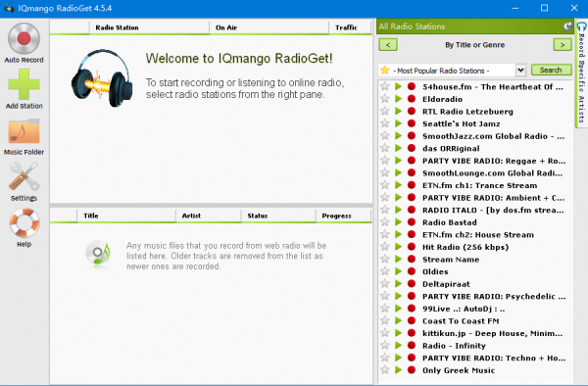Image resolution: width=588 pixels, height=386 pixels.
Task: Record 99Live AutoDj station
Action: point(412,309)
